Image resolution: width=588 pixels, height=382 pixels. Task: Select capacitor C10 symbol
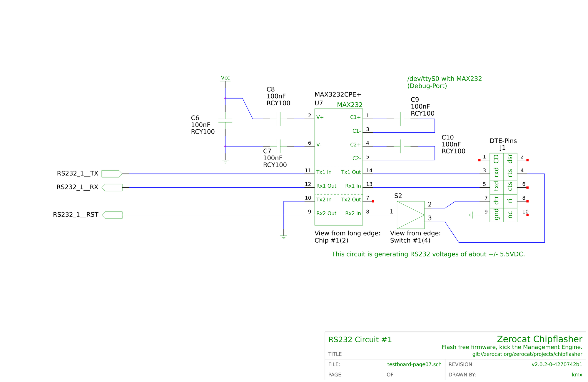pos(402,146)
